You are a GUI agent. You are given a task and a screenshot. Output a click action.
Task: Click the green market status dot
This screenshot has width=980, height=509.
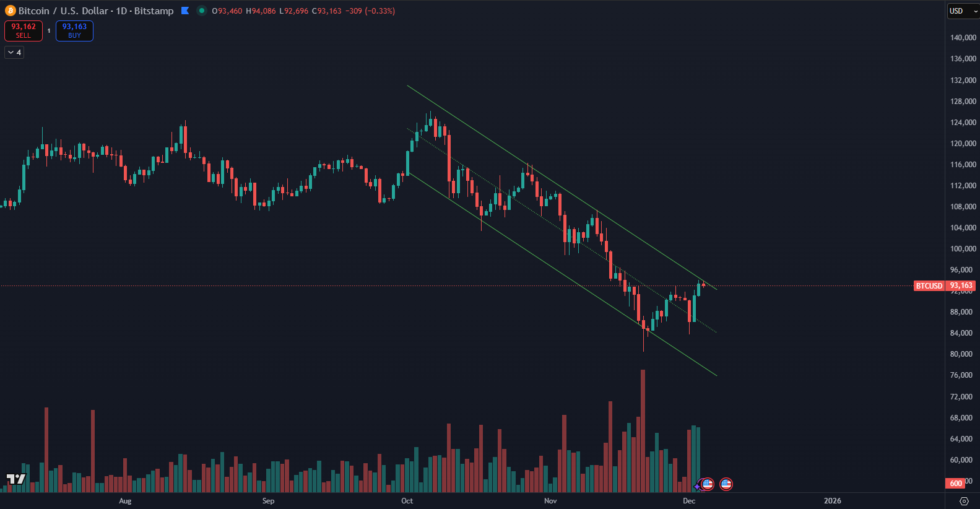201,11
